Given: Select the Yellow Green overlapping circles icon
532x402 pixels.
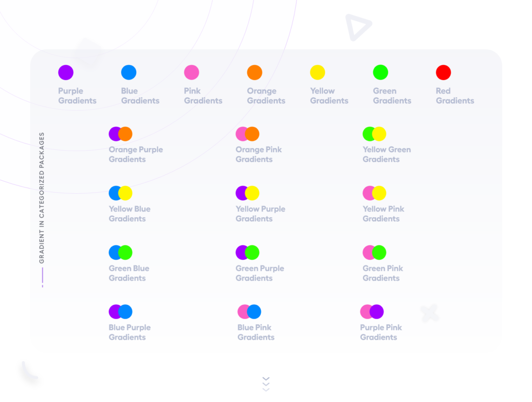Looking at the screenshot, I should pos(374,134).
